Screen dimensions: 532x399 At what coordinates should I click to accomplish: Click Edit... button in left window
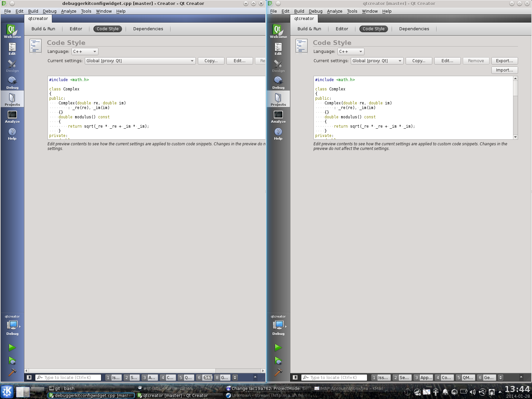240,61
